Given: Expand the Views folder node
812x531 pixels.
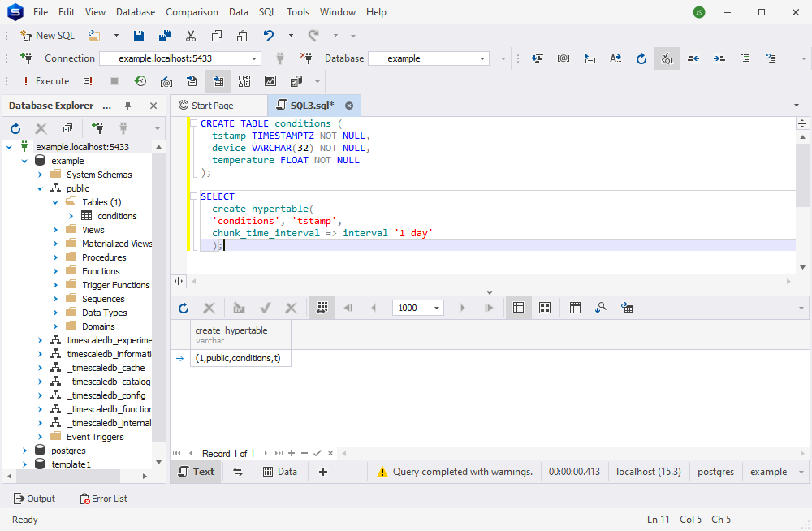Looking at the screenshot, I should pyautogui.click(x=55, y=230).
